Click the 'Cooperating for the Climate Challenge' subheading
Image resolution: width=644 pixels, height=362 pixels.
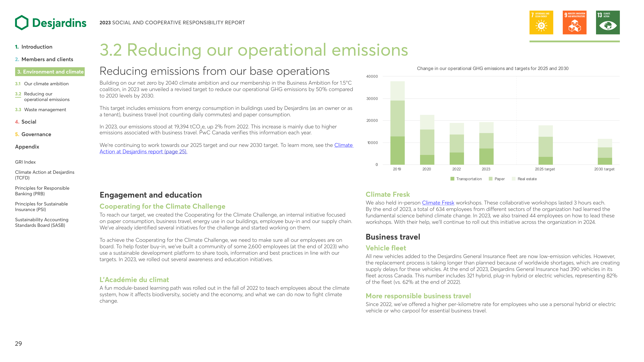click(162, 206)
